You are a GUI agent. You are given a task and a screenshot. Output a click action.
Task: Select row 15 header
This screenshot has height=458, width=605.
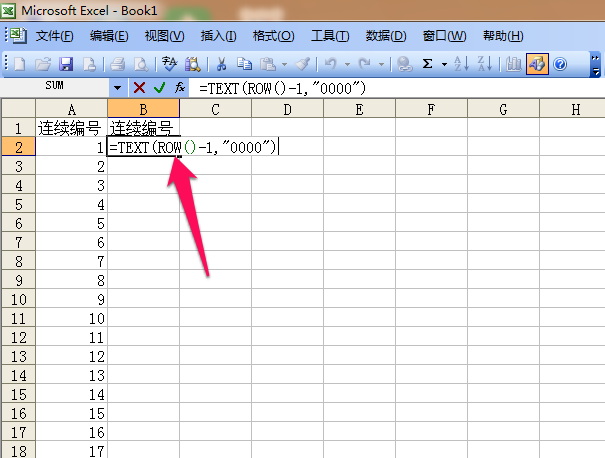(19, 394)
